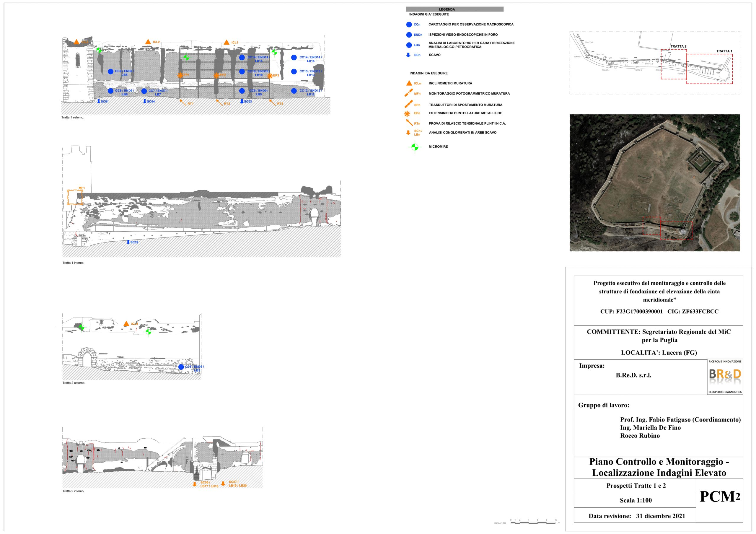This screenshot has height=534, width=756.
Task: Click 'Scala 1:100' title block cell
Action: coord(635,500)
